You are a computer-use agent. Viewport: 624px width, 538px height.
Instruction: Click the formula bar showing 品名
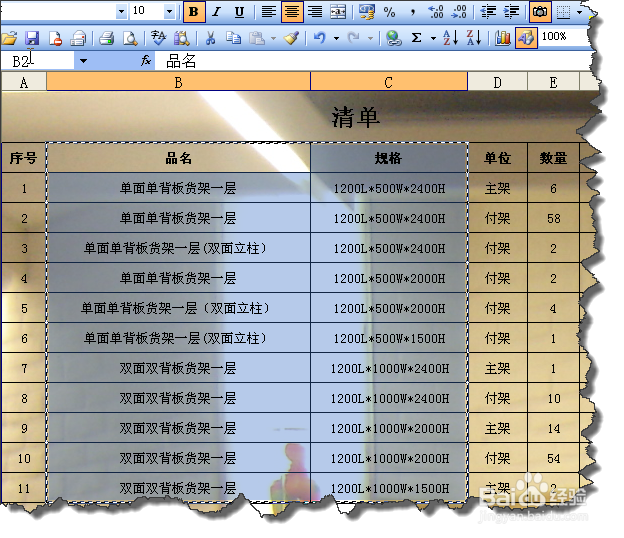(372, 61)
